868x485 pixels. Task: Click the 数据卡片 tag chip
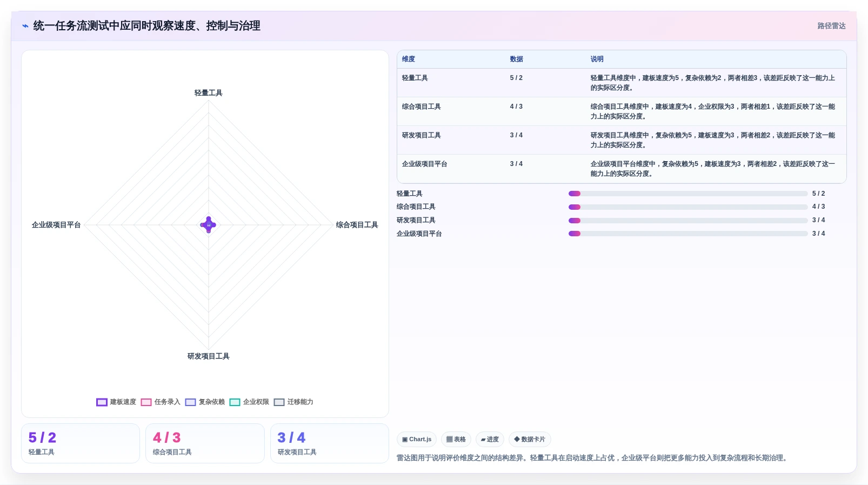[530, 440]
